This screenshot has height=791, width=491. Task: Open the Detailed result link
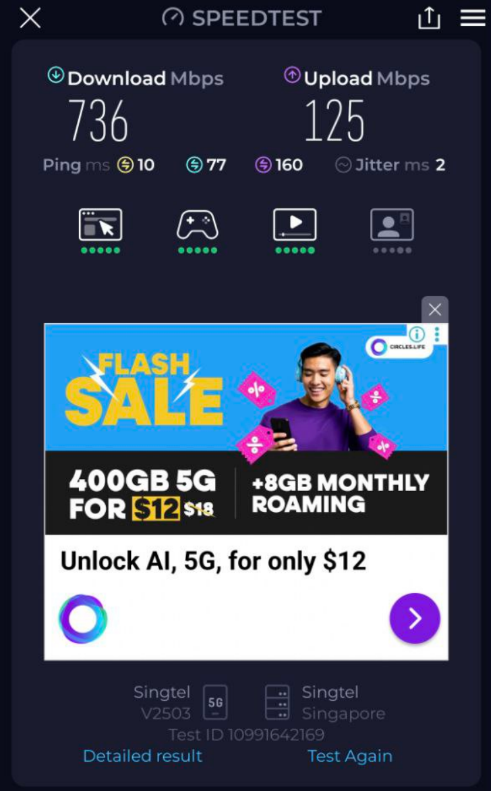pos(142,756)
